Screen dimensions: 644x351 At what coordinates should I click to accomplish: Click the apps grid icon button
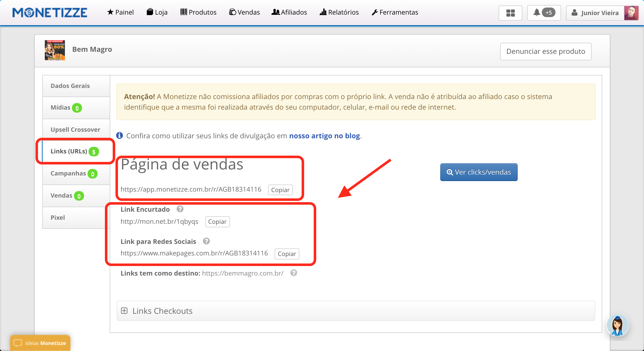coord(510,13)
